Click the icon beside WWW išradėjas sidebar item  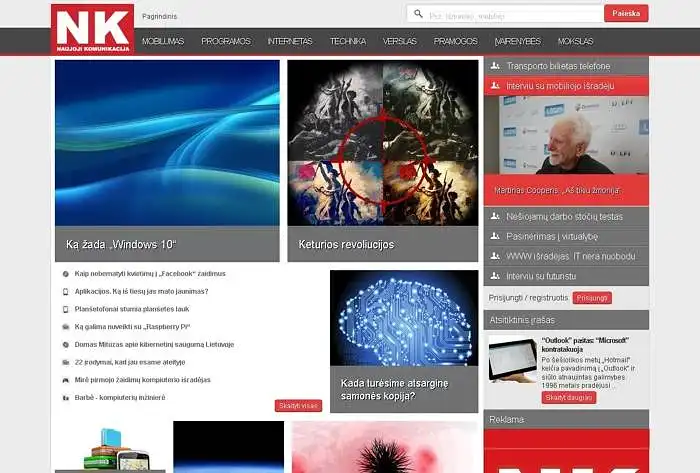(495, 256)
